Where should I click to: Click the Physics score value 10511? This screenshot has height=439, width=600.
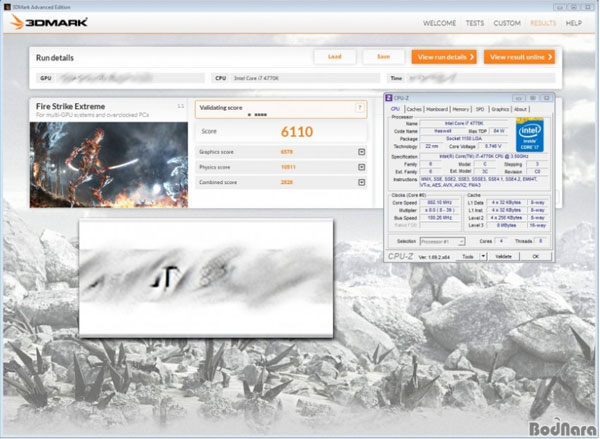[288, 167]
